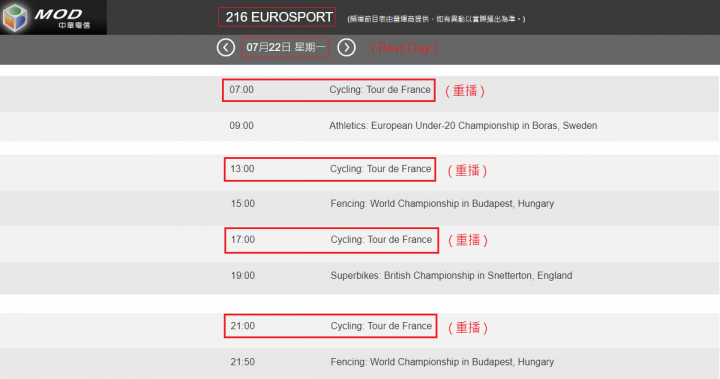Click the MOD cube logo icon
Viewport: 720px width, 379px height.
(x=15, y=17)
